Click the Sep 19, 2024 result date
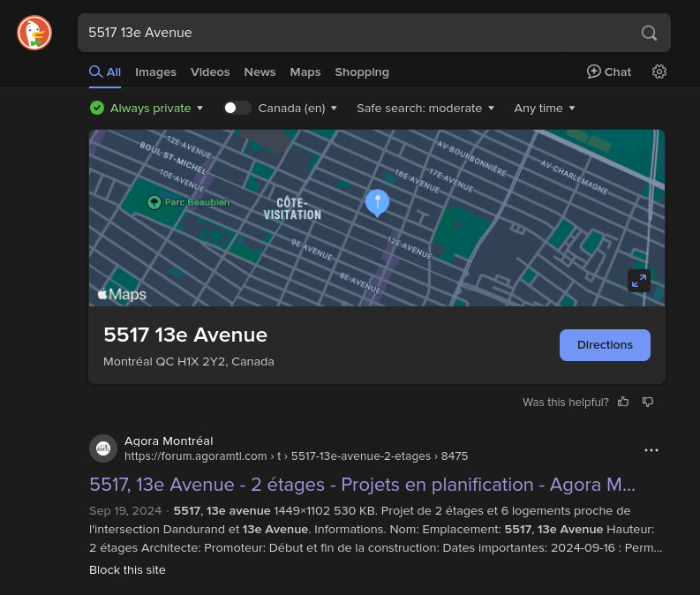 click(x=125, y=510)
